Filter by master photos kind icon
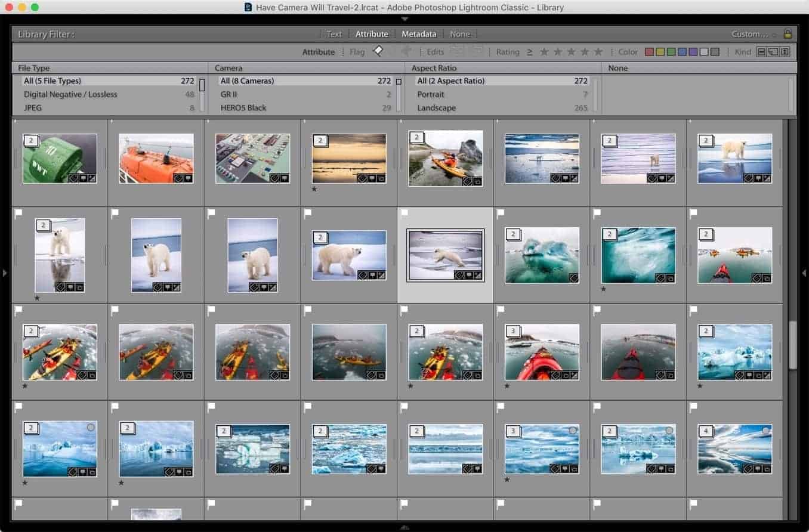 [x=762, y=52]
